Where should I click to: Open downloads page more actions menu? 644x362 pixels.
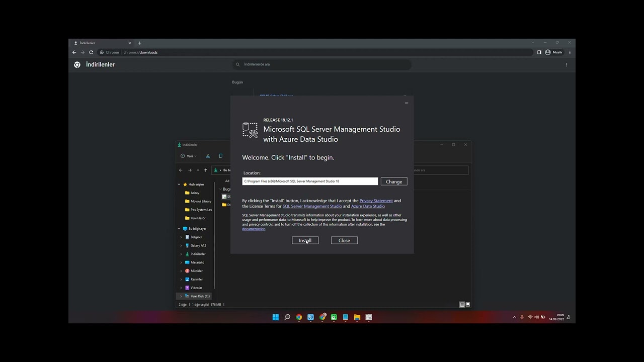[x=567, y=64]
